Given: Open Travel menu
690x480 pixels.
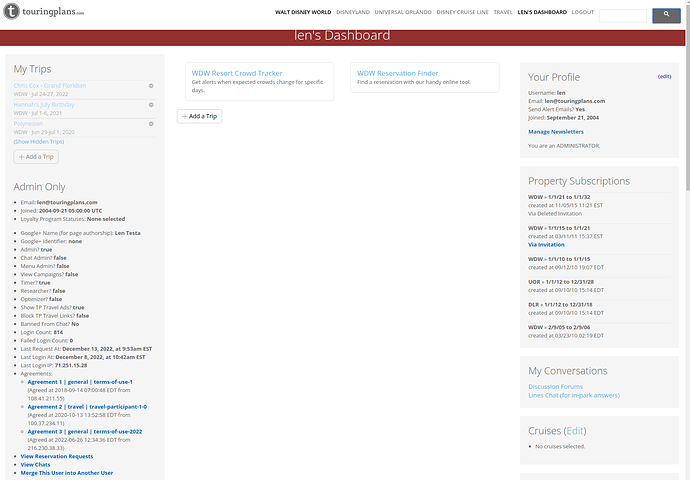Looking at the screenshot, I should [x=503, y=12].
